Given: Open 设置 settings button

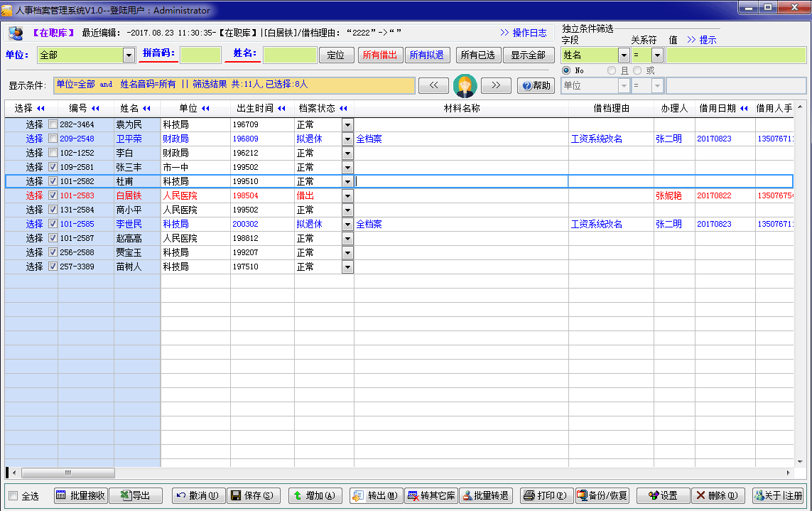Looking at the screenshot, I should coord(664,495).
